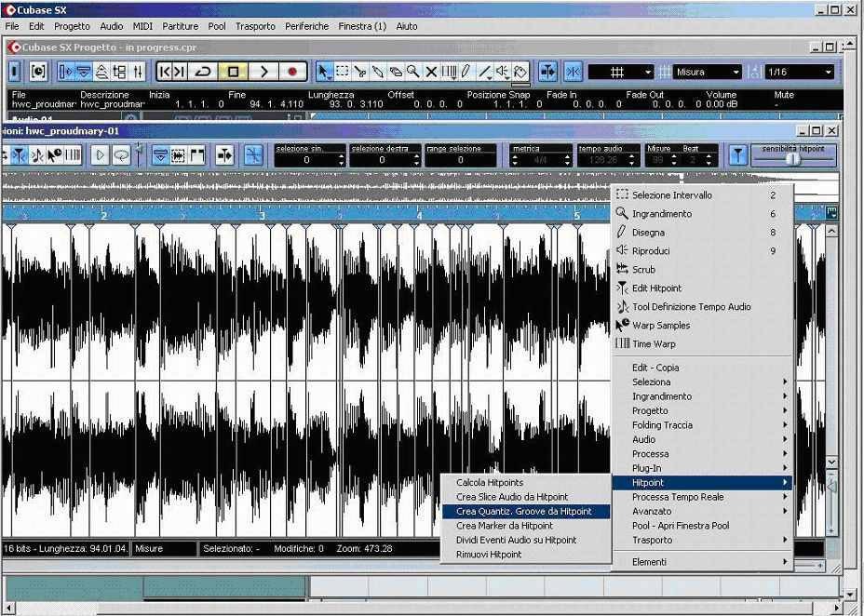This screenshot has height=616, width=864.
Task: Click the Record button in transport toolbar
Action: pos(292,72)
